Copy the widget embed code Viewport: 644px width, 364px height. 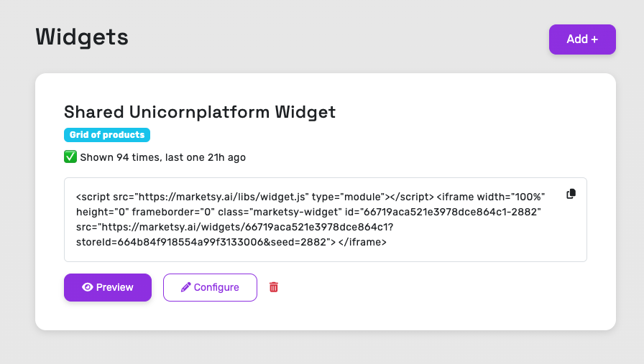[571, 194]
